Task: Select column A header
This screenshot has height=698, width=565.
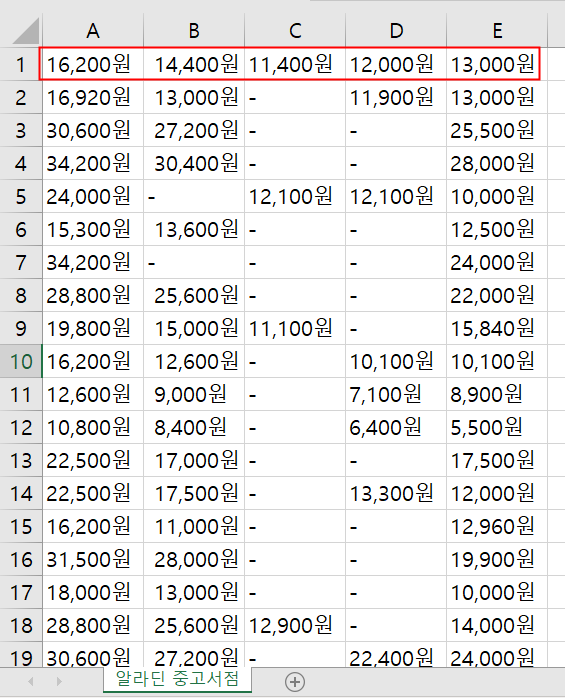Action: click(x=93, y=31)
